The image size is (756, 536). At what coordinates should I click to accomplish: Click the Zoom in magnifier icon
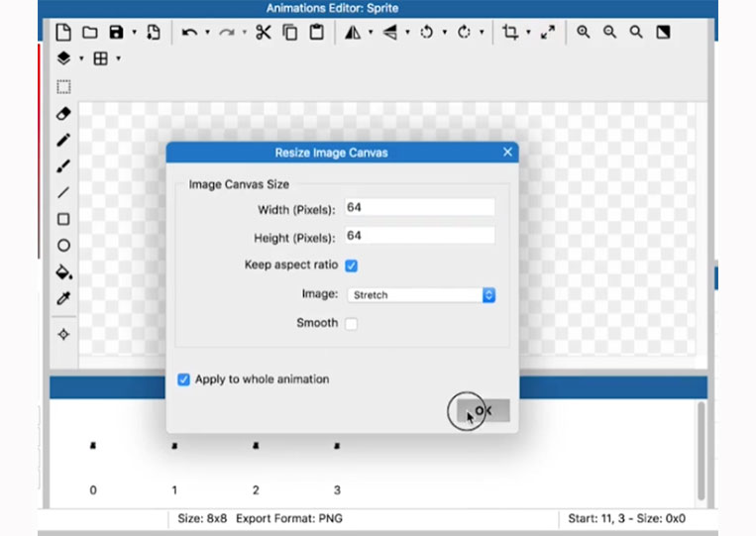pyautogui.click(x=584, y=33)
